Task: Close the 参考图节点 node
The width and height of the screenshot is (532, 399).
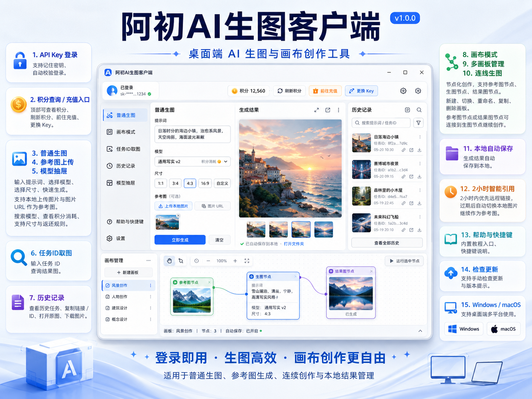Action: tap(209, 282)
